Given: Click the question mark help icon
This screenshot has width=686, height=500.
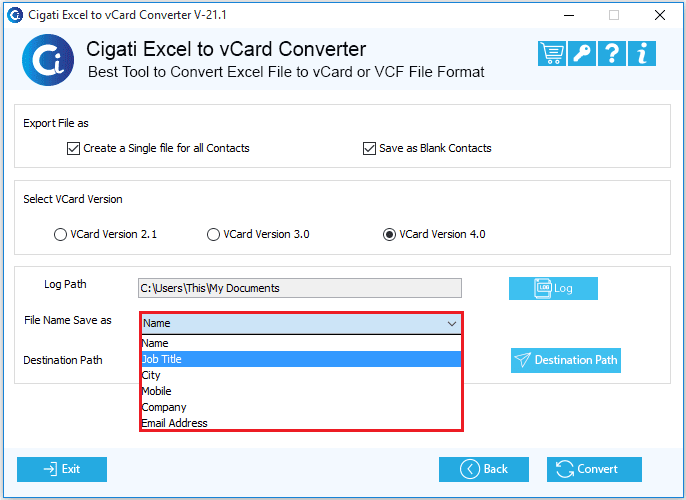Looking at the screenshot, I should (x=612, y=53).
